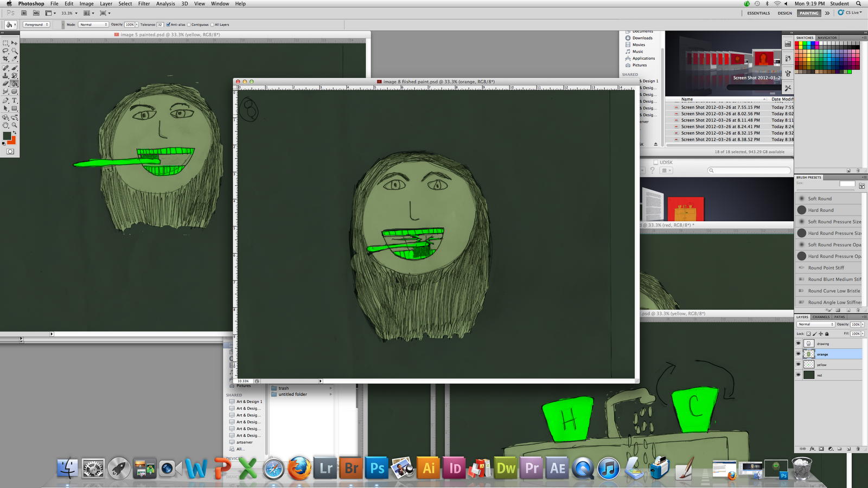Open CS Live button
Viewport: 868px width, 488px height.
850,12
